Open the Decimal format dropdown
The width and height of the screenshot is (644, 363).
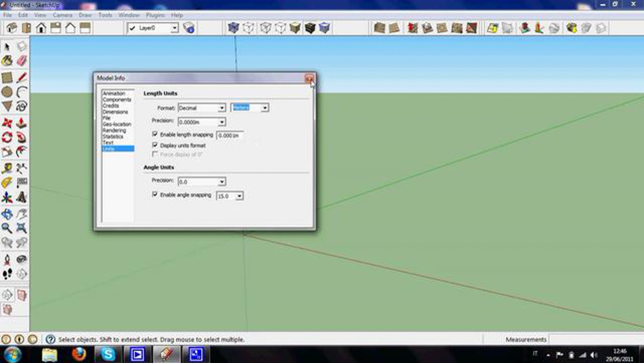point(222,108)
